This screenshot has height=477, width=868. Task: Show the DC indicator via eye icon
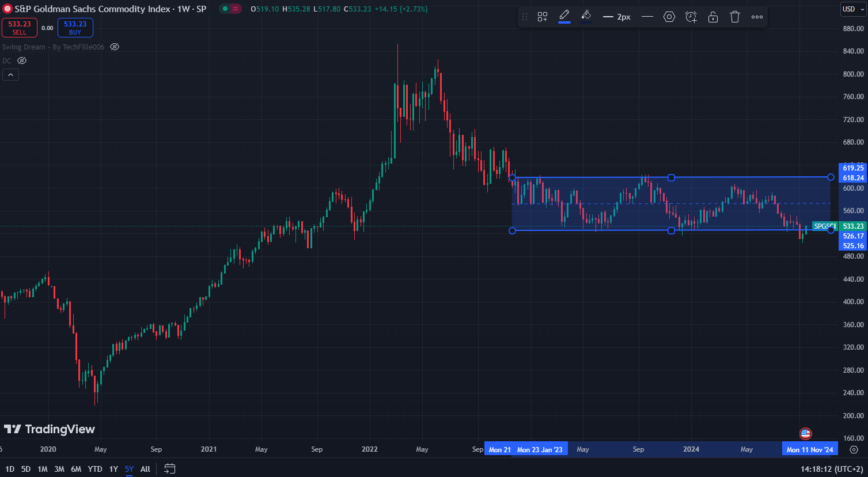[x=22, y=60]
